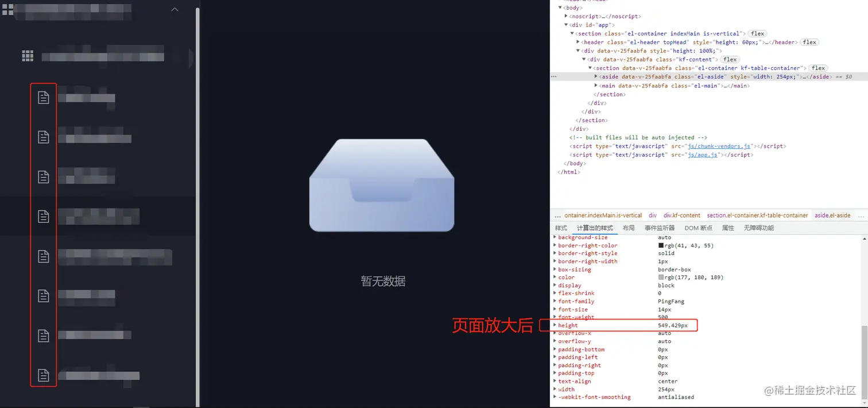868x408 pixels.
Task: Expand the font-family computed property
Action: (x=555, y=301)
